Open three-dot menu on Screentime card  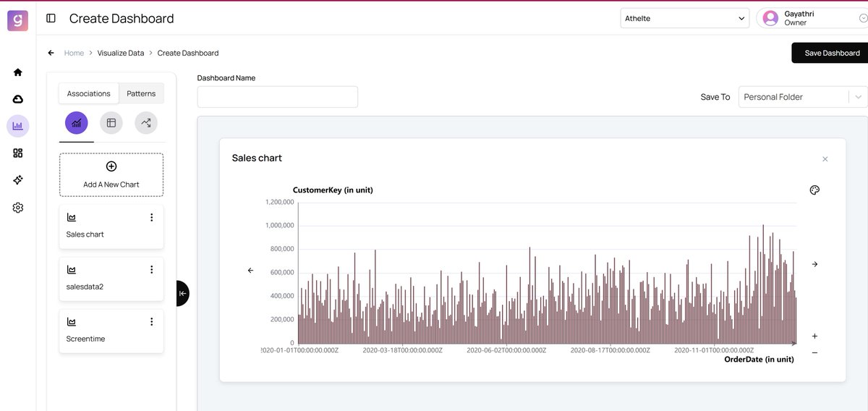(x=151, y=321)
